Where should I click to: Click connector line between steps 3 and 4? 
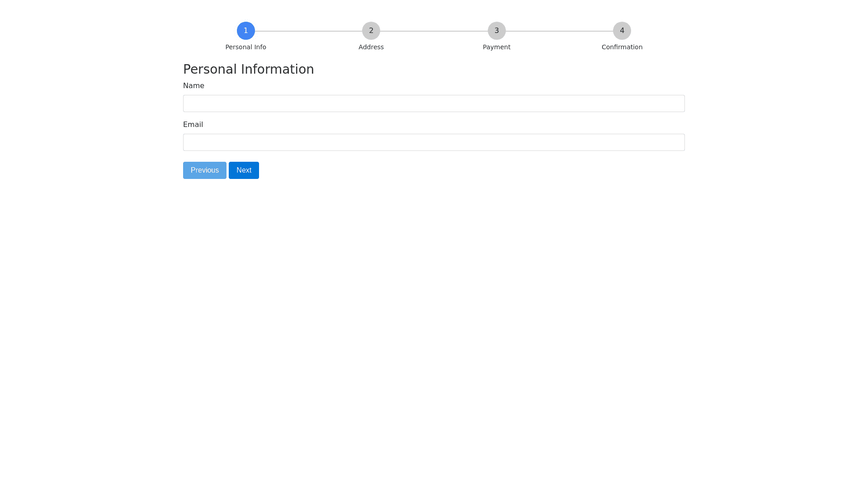point(559,31)
